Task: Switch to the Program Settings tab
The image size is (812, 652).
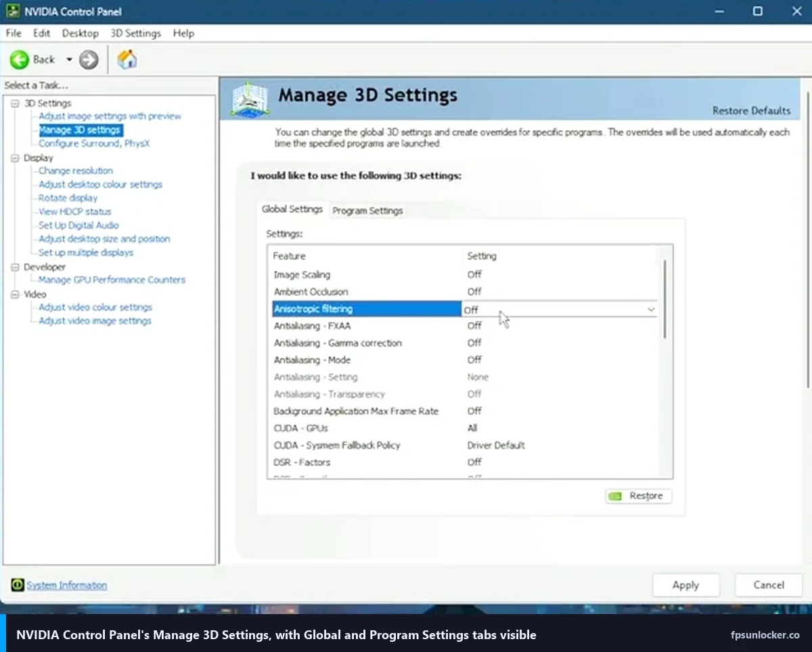Action: point(367,211)
